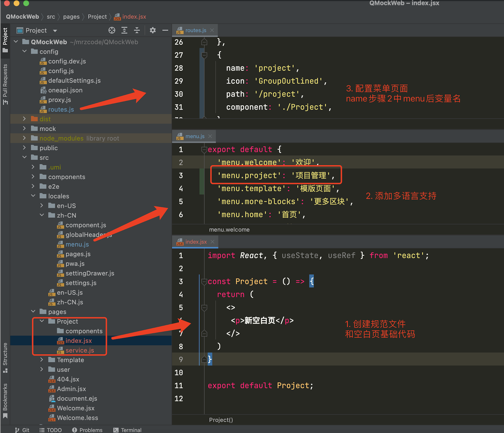Expand the Template folder
The image size is (504, 433).
[42, 360]
